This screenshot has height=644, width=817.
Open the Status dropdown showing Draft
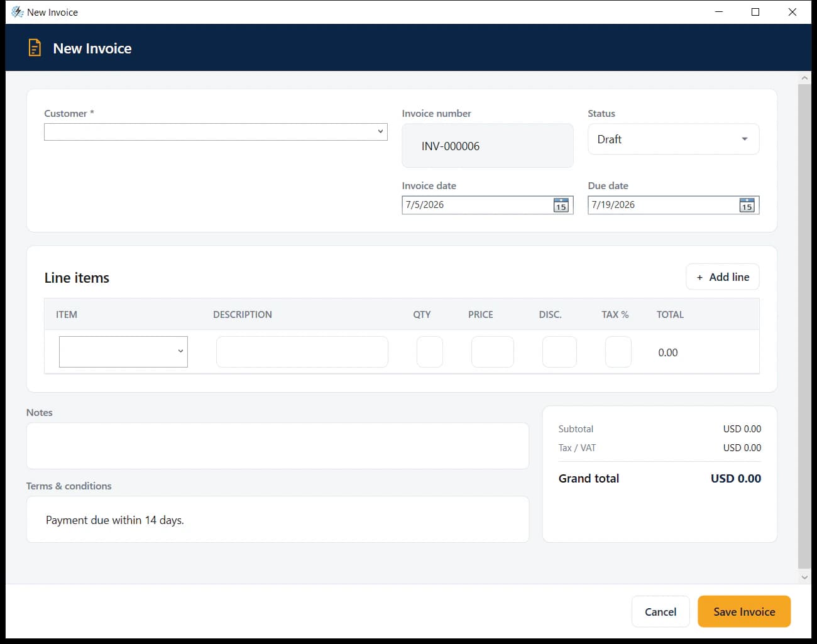pyautogui.click(x=673, y=139)
